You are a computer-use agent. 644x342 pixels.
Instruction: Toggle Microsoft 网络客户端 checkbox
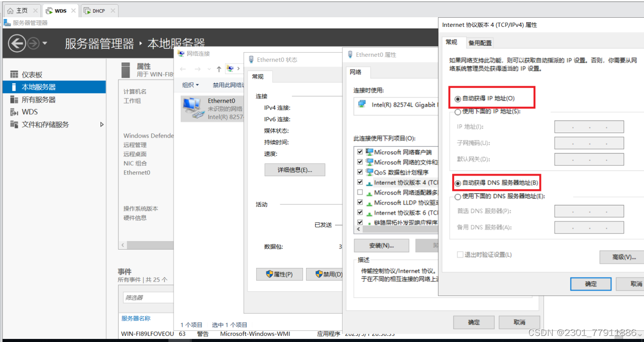360,152
